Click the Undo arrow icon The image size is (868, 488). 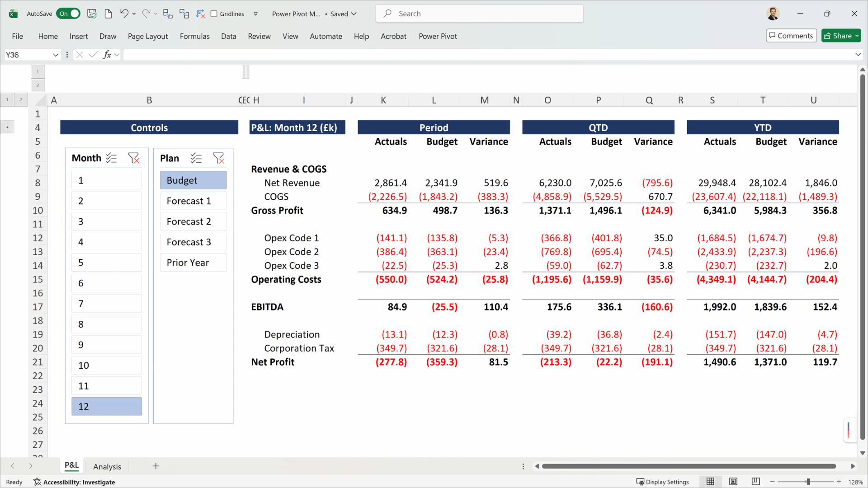click(124, 14)
